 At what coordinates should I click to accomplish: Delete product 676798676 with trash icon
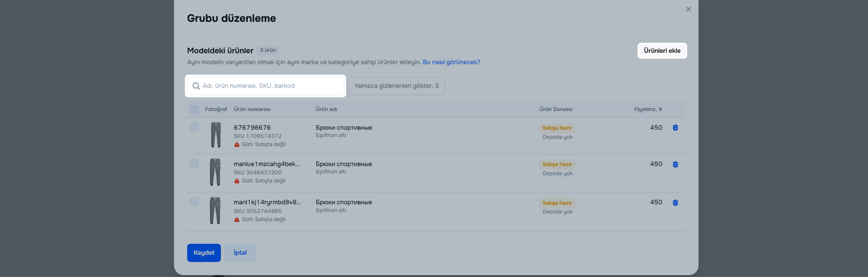coord(675,128)
